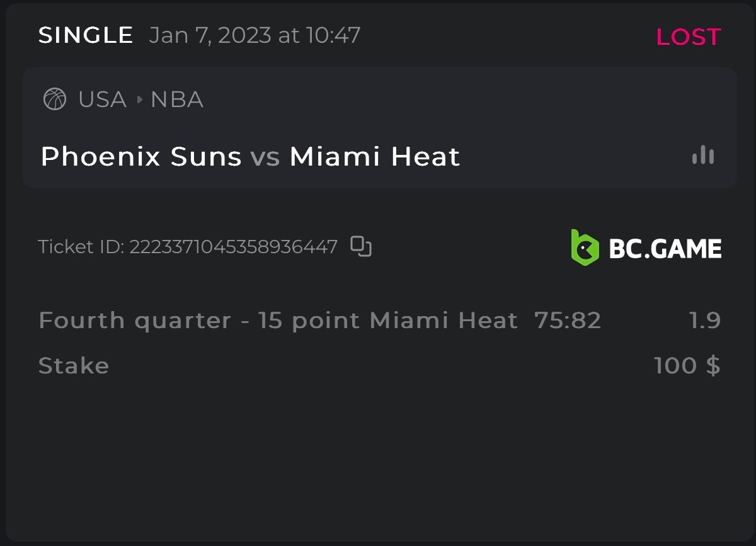Viewport: 756px width, 546px height.
Task: Click the arrow between USA and NBA
Action: (x=139, y=100)
